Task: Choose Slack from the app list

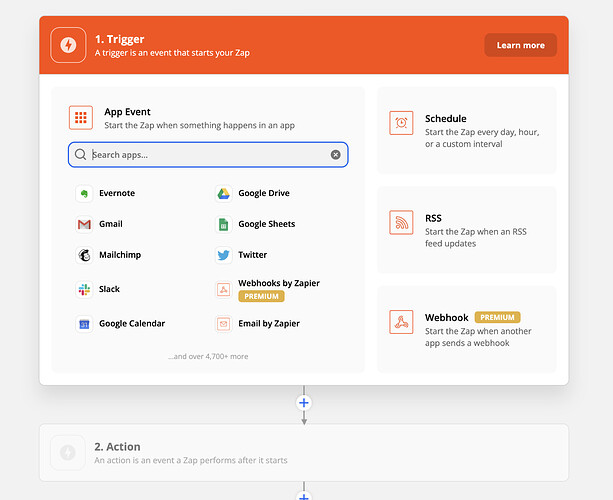Action: point(109,289)
